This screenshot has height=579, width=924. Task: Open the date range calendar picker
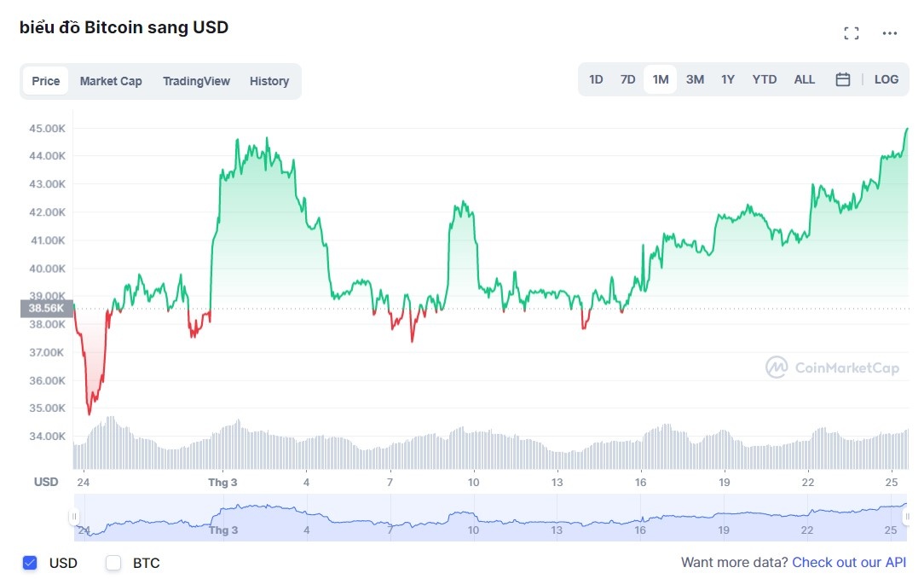pos(843,78)
